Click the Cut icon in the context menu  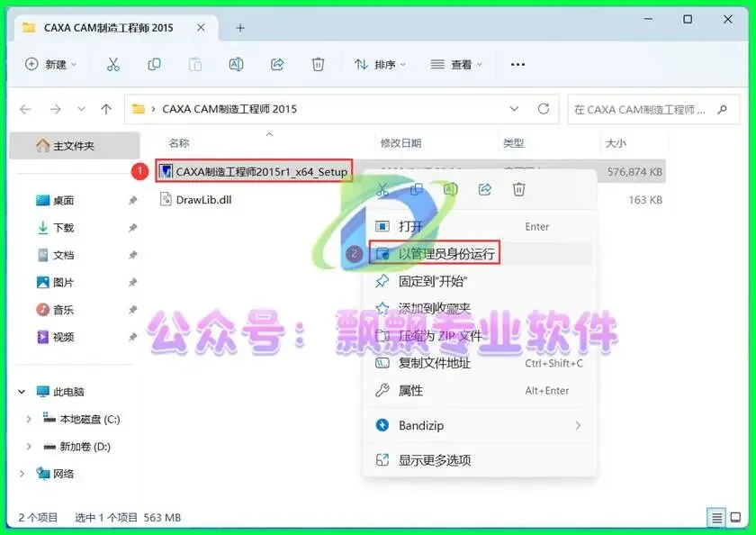click(382, 189)
